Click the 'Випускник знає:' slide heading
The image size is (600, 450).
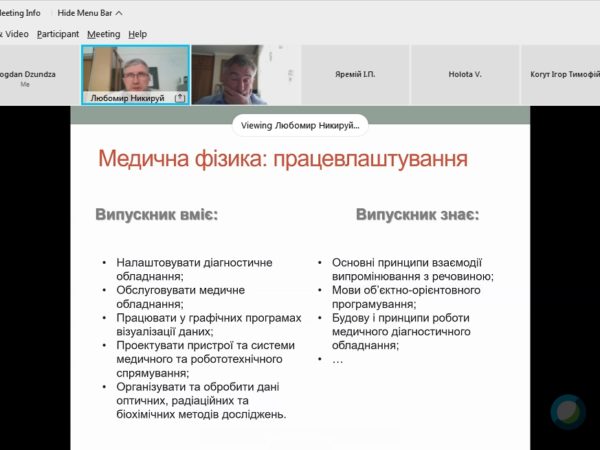pos(417,215)
